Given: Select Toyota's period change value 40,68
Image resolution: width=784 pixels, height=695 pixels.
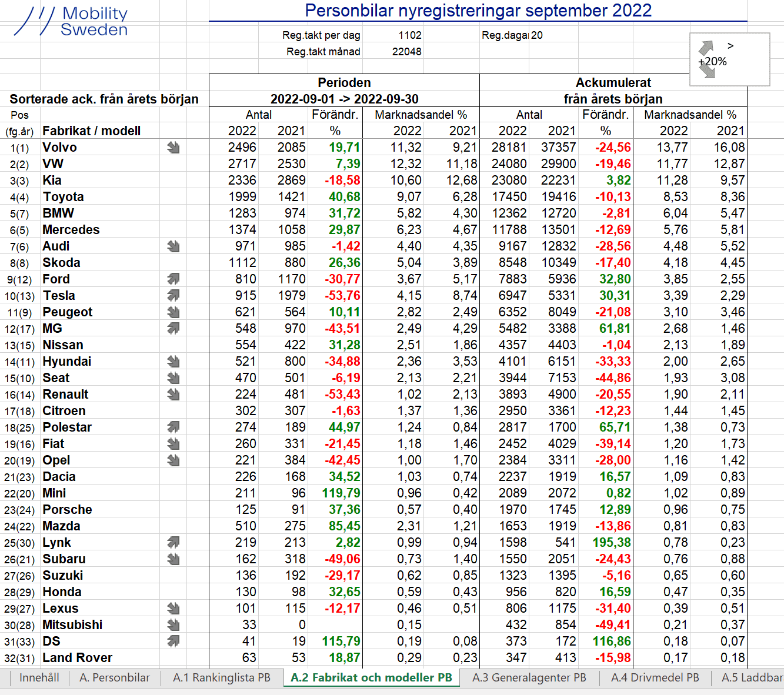Looking at the screenshot, I should 345,197.
